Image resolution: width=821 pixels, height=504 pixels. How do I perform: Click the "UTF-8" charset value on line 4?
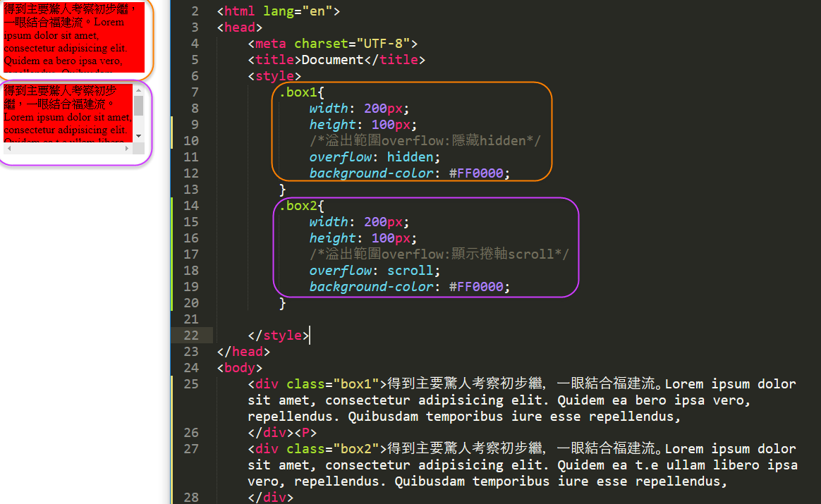coord(387,44)
